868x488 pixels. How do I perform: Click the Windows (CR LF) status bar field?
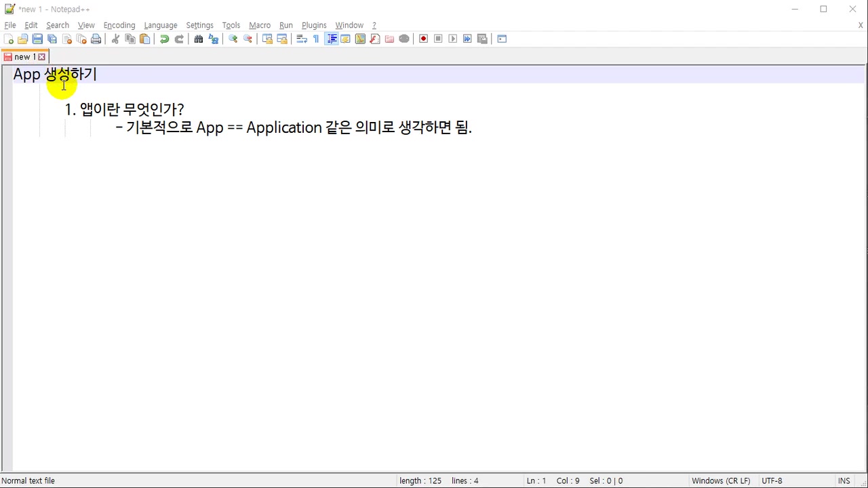(720, 481)
